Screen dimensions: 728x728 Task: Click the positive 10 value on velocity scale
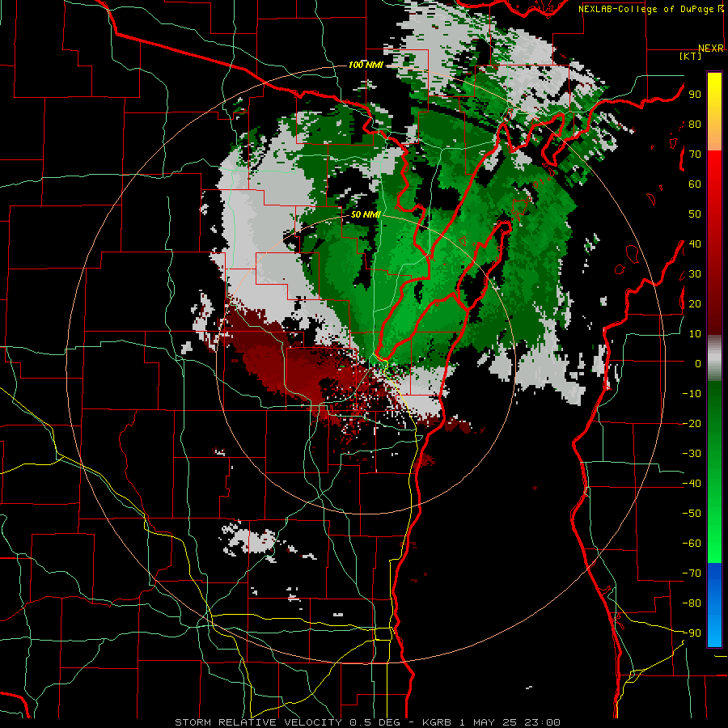tap(695, 334)
